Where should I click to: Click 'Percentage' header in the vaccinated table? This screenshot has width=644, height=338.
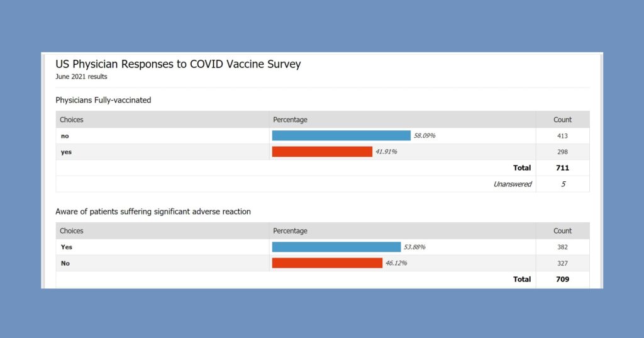[x=290, y=120]
